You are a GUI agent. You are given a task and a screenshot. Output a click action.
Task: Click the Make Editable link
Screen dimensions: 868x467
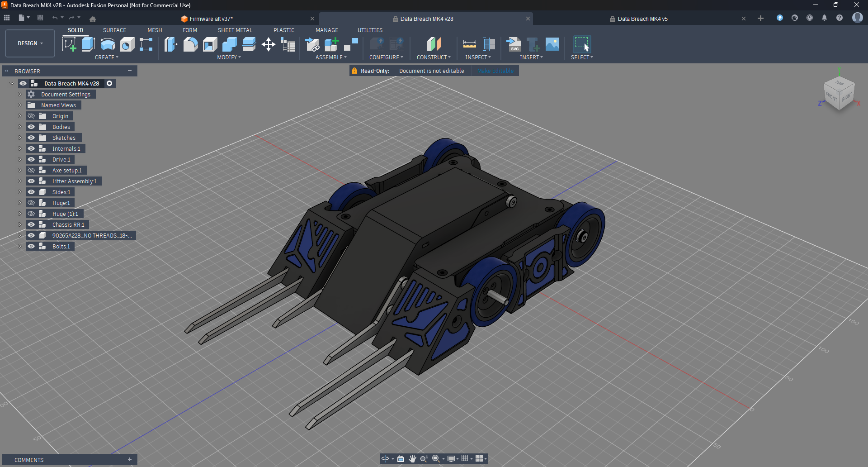(x=495, y=71)
